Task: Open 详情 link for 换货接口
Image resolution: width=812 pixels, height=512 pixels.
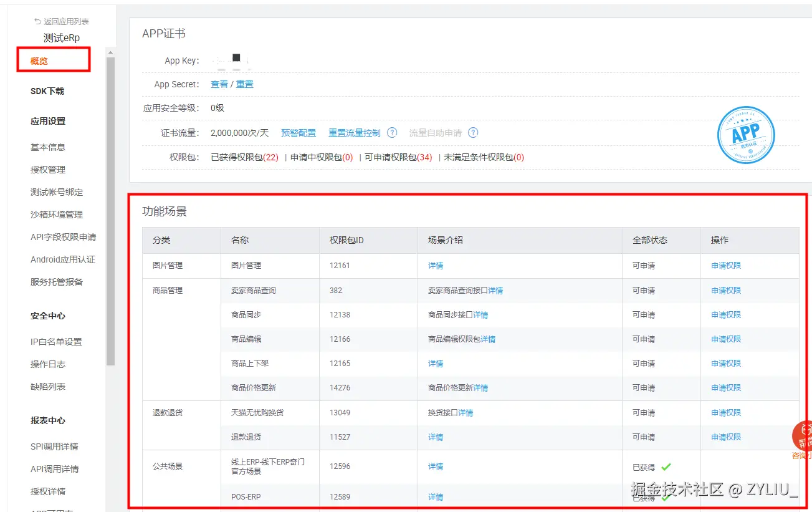Action: (466, 413)
